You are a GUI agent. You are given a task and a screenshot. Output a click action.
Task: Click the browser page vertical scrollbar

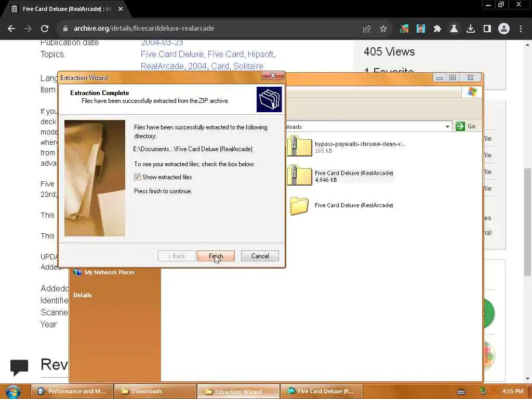click(527, 222)
